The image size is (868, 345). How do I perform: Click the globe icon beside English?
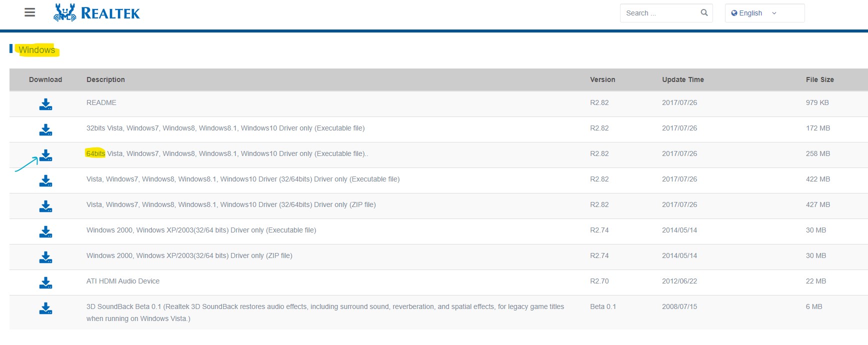pyautogui.click(x=734, y=13)
